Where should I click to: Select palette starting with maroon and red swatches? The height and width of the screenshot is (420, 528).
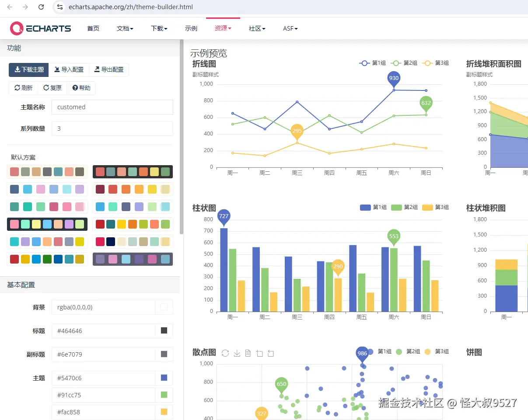click(133, 189)
